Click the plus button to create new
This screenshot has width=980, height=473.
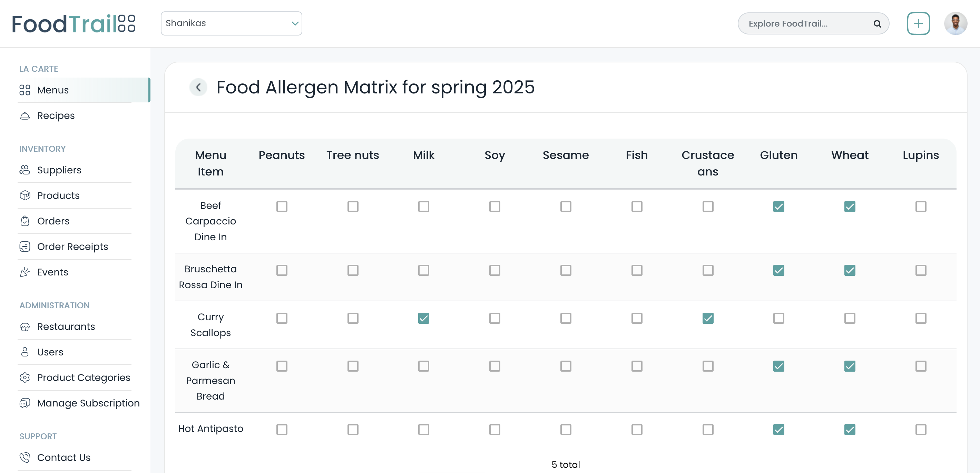[918, 23]
